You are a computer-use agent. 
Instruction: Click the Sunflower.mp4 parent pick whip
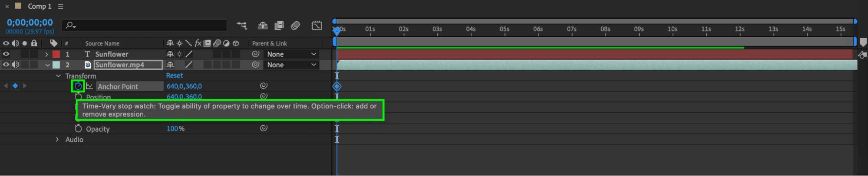tap(256, 65)
